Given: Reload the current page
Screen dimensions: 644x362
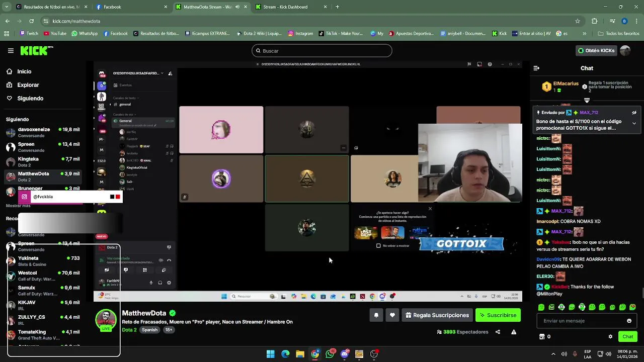Looking at the screenshot, I should [31, 21].
